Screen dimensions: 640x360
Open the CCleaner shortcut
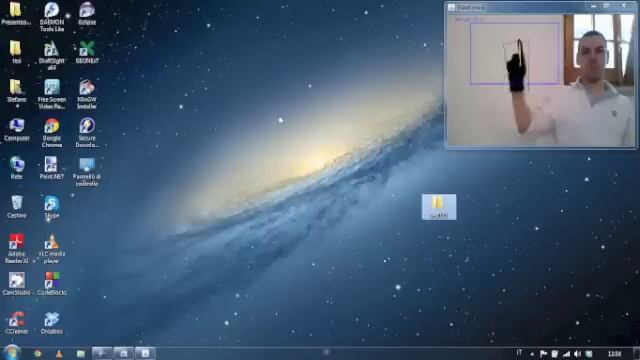[x=16, y=322]
